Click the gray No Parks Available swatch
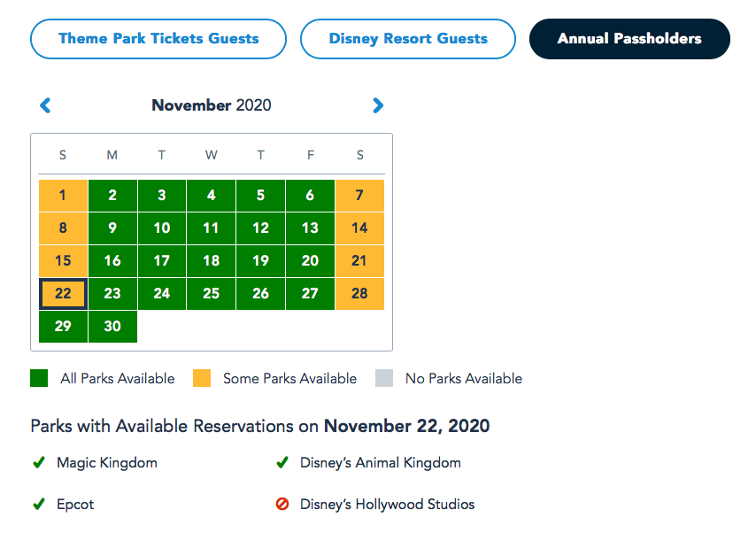This screenshot has height=533, width=756. tap(384, 379)
